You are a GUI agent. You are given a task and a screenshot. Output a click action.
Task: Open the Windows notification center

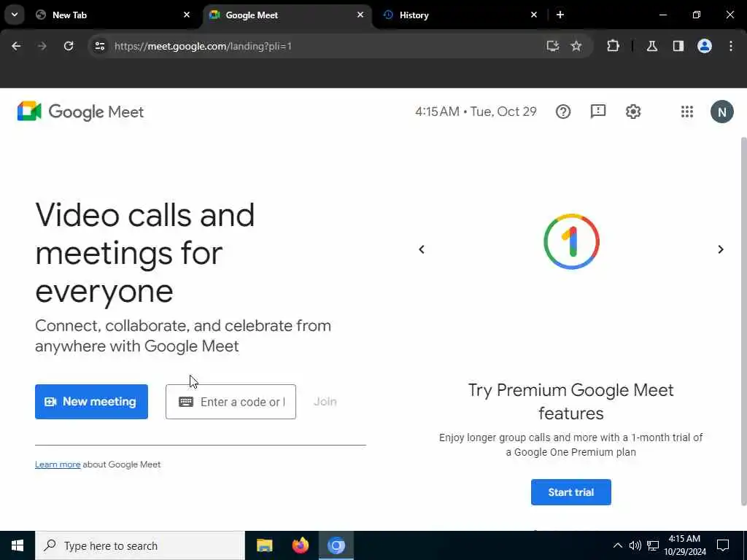pyautogui.click(x=723, y=545)
